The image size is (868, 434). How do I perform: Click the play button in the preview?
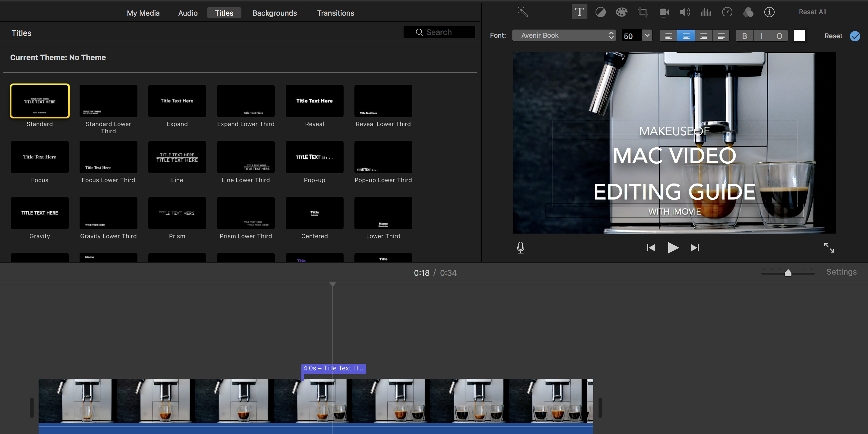point(673,248)
